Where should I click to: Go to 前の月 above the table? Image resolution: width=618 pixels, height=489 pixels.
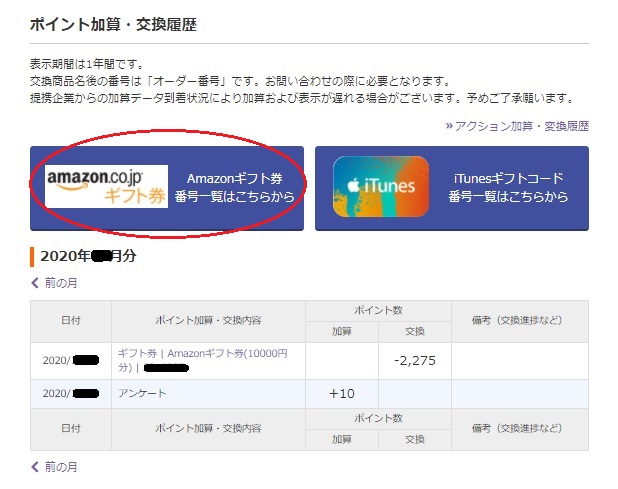(61, 283)
